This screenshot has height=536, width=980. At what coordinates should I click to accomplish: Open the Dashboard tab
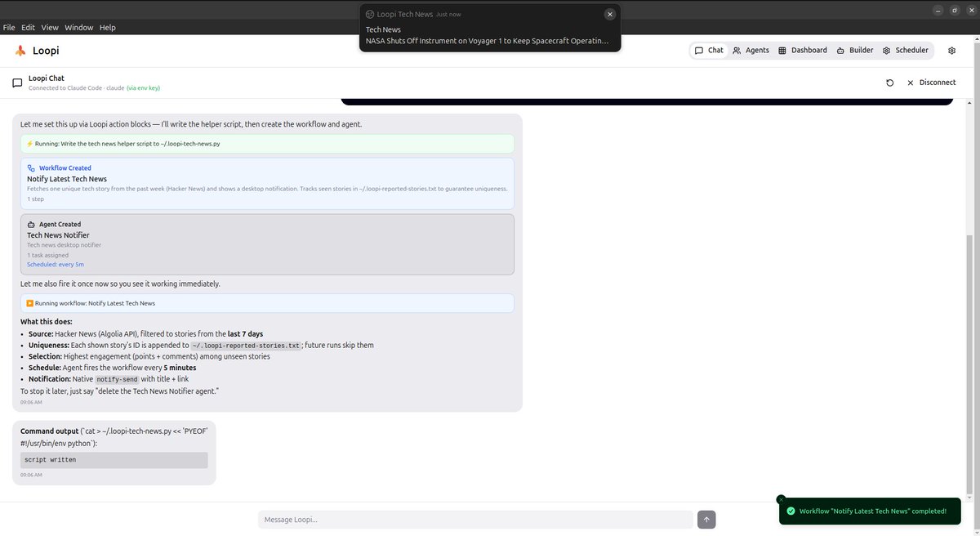pyautogui.click(x=802, y=51)
